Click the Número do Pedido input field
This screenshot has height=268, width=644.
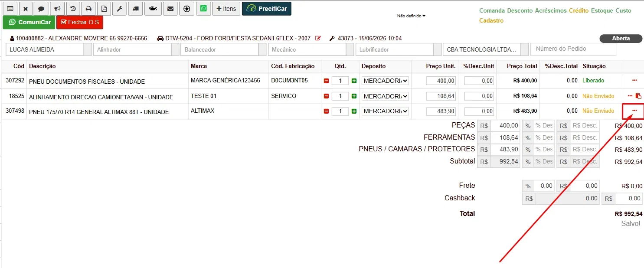coord(573,49)
